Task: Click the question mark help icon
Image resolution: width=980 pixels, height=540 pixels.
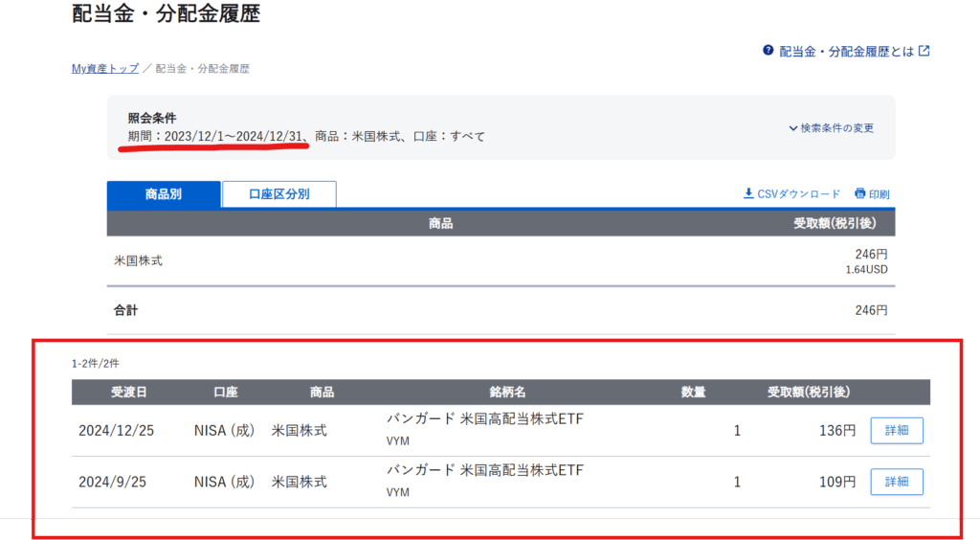Action: click(768, 51)
